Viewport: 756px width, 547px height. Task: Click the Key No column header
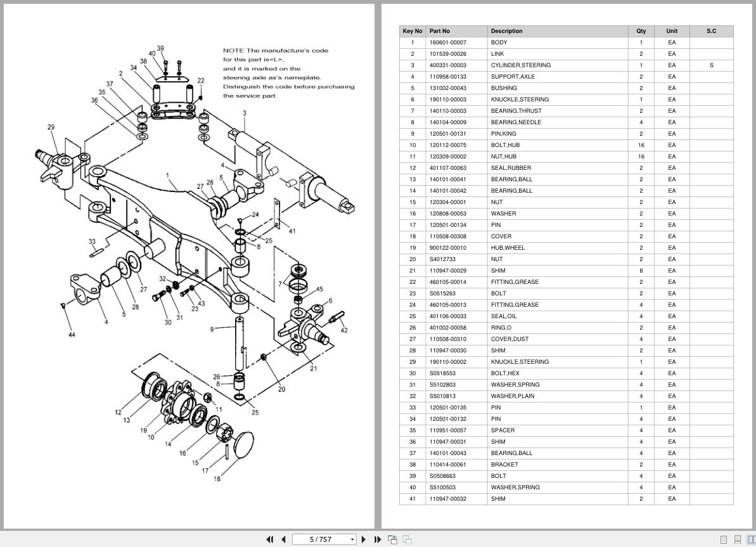[x=413, y=31]
